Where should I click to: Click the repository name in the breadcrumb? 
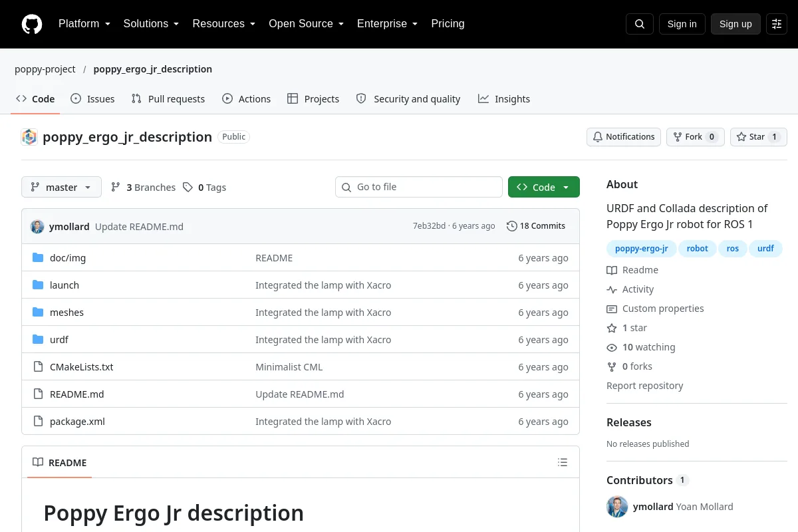coord(152,69)
